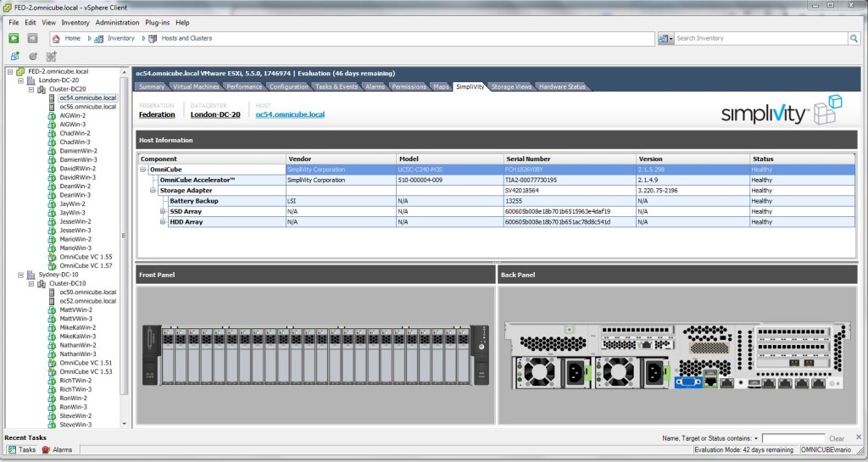The width and height of the screenshot is (868, 462).
Task: Open the Hardware Status tab
Action: (562, 86)
